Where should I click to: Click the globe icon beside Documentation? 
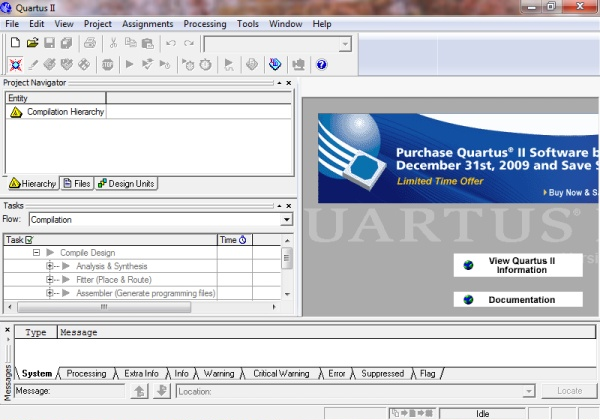click(468, 300)
